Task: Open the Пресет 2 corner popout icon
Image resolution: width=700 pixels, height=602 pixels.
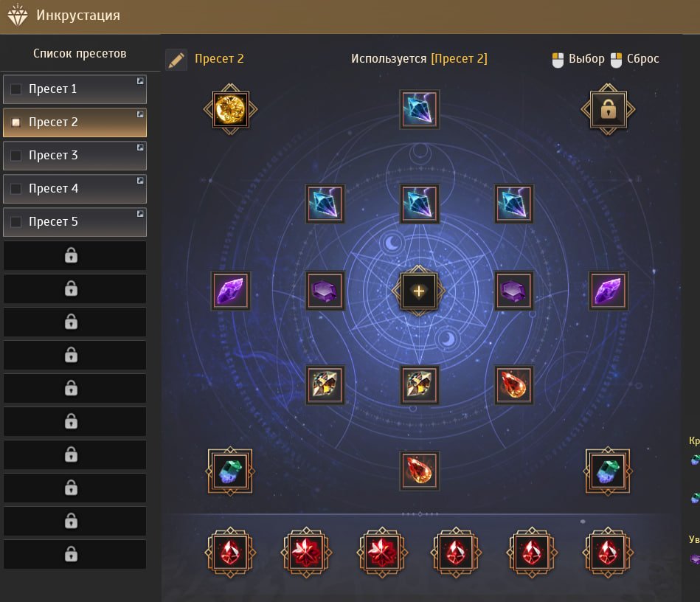Action: click(x=140, y=114)
